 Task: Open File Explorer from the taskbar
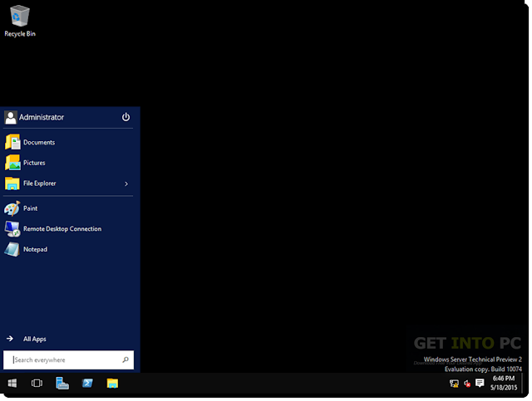click(x=112, y=384)
